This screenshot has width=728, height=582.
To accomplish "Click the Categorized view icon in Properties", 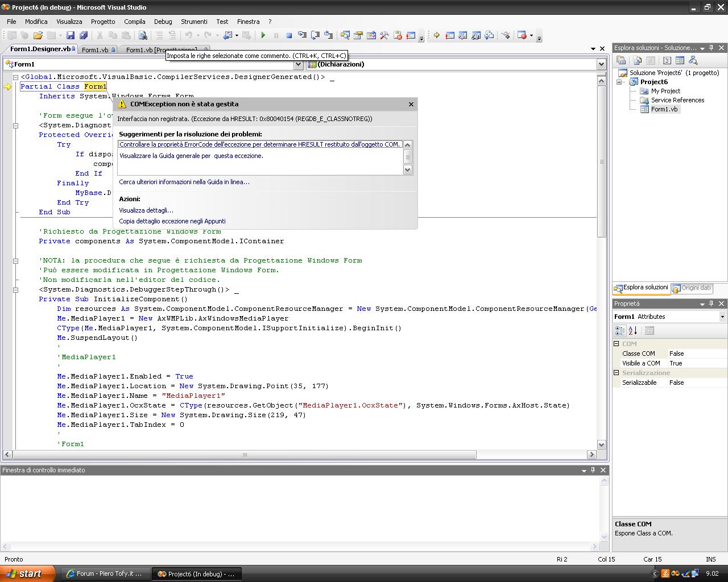I will (620, 330).
